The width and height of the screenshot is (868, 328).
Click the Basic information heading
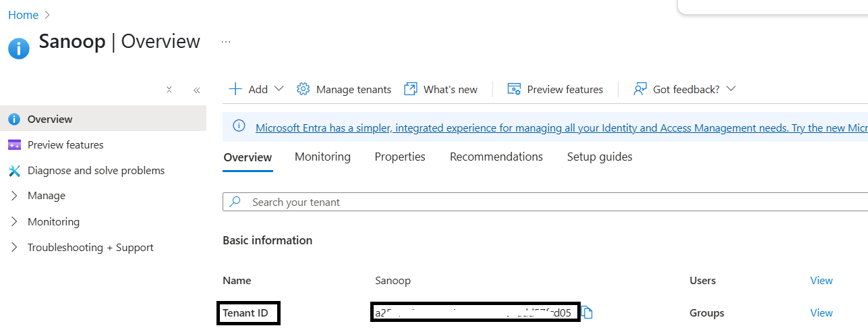tap(268, 240)
